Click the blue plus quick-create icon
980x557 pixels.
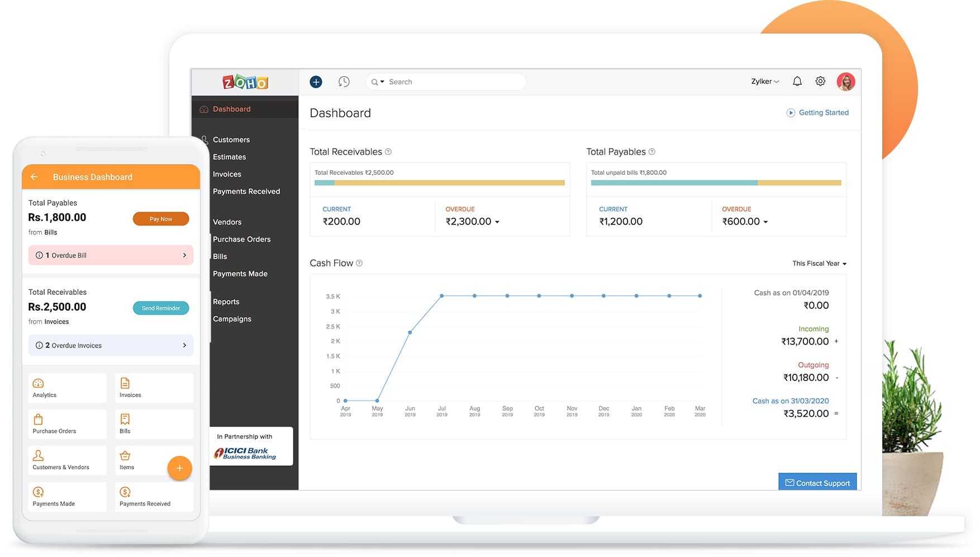point(316,82)
